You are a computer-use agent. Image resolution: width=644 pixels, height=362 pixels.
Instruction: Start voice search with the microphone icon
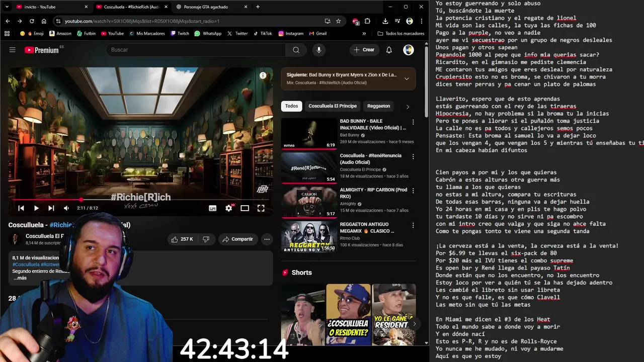(x=318, y=50)
